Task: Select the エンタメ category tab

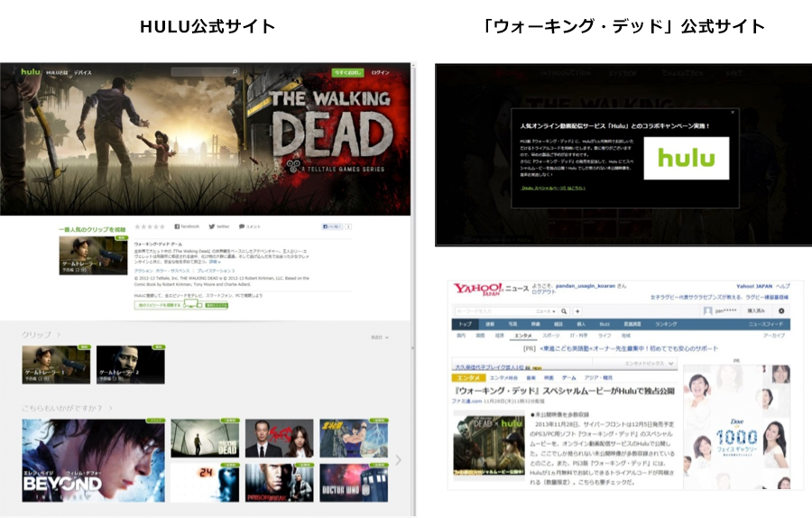Action: point(522,336)
